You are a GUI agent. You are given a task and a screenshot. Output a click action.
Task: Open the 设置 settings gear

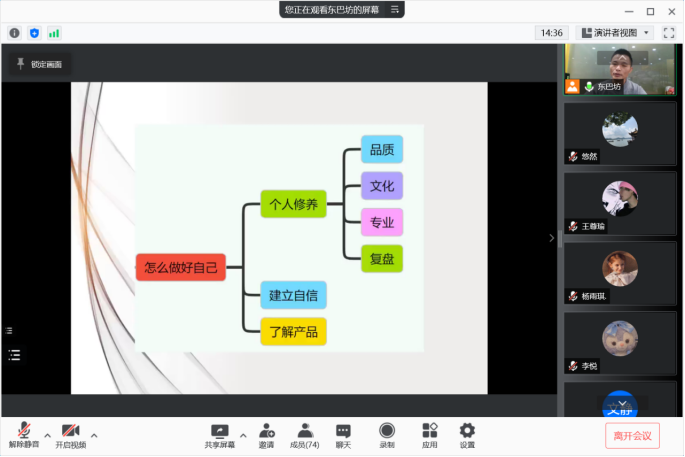[467, 434]
